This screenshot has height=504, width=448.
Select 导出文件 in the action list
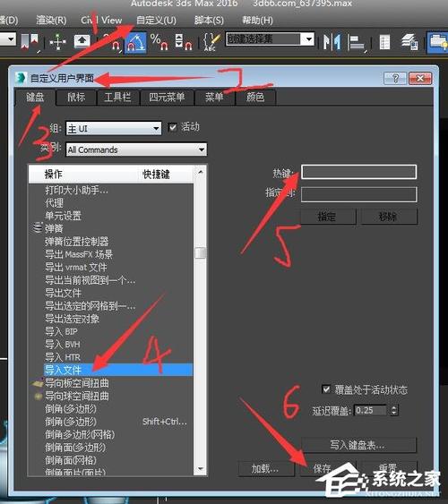click(63, 293)
